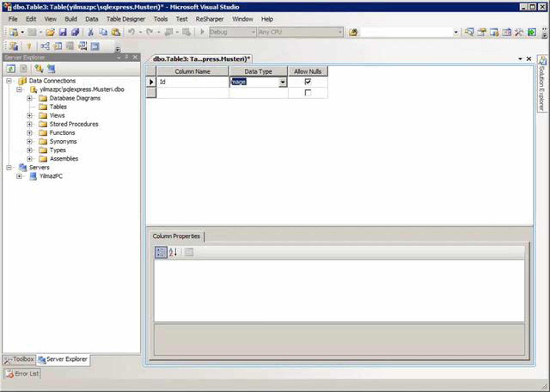Click the Redo arrow icon
This screenshot has height=392, width=550.
click(x=150, y=32)
